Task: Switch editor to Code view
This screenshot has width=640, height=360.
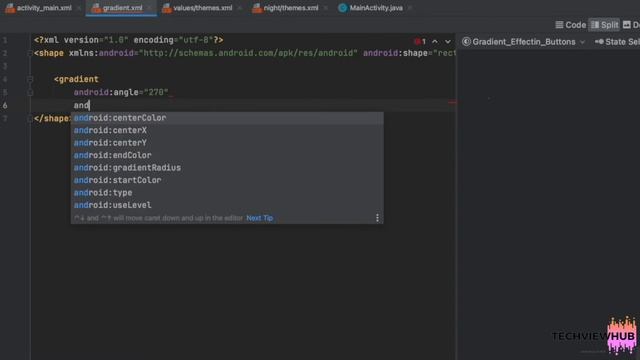Action: [571, 25]
